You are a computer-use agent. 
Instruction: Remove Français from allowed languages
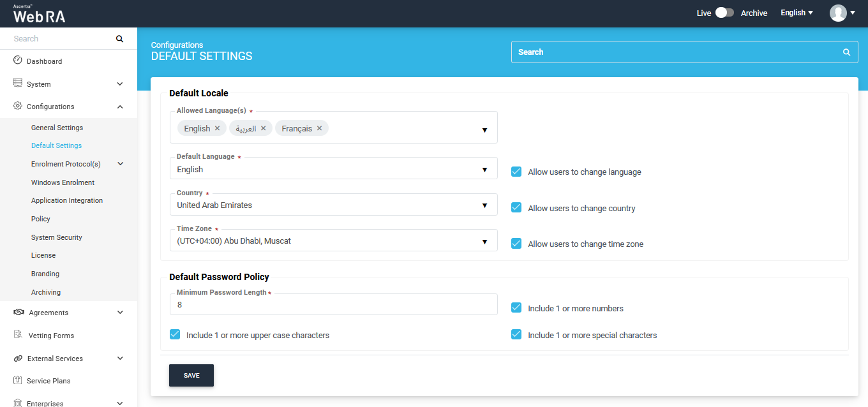(320, 128)
